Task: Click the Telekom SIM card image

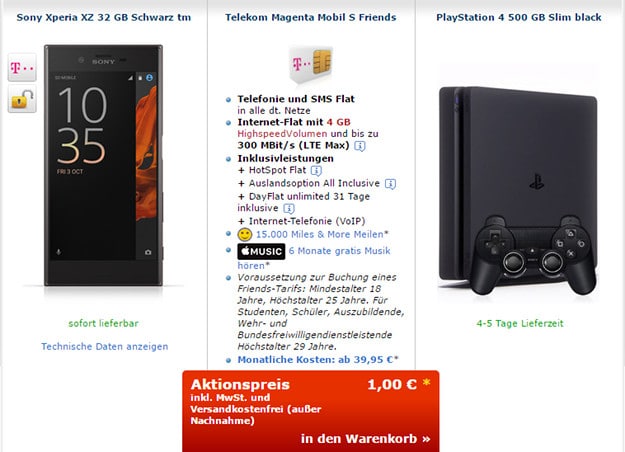Action: (311, 64)
